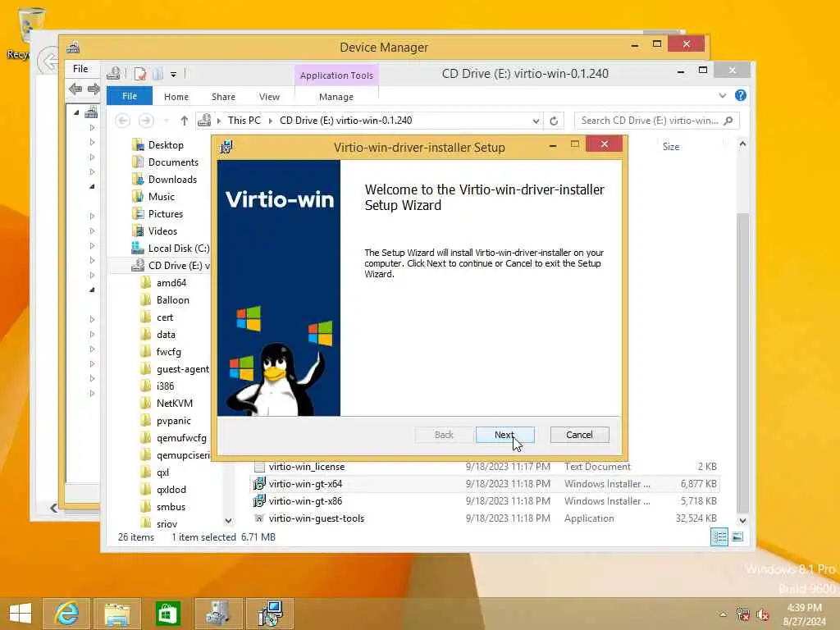The width and height of the screenshot is (840, 630).
Task: Open the qemufwcfg folder in tree
Action: 181,438
